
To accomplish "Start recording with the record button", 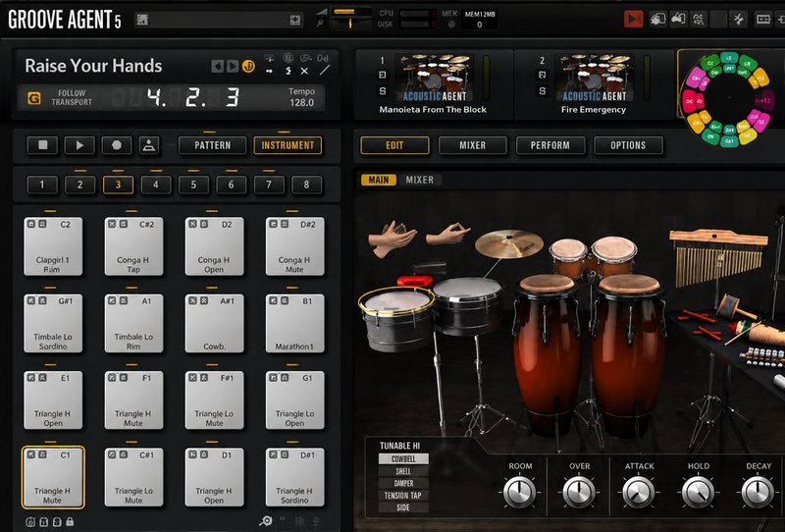I will pos(117,145).
